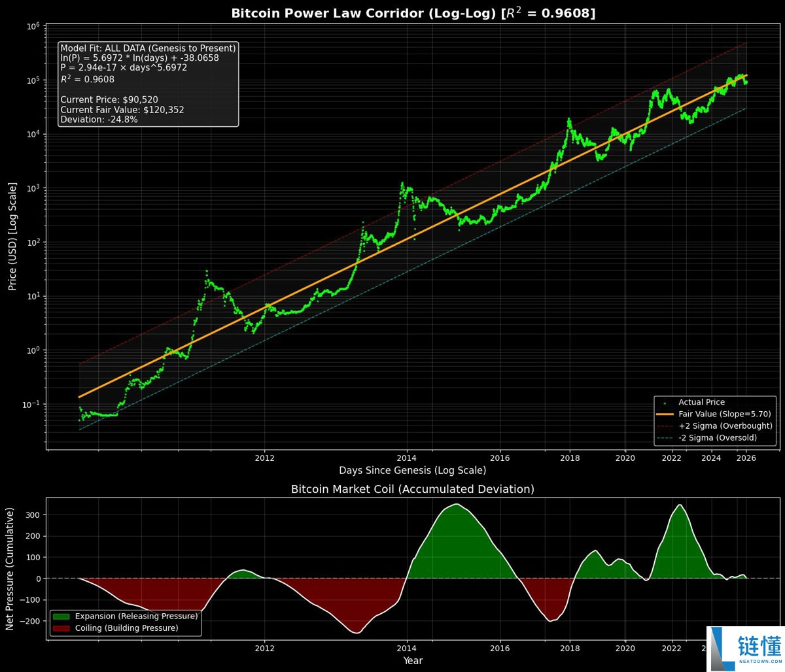Image resolution: width=785 pixels, height=672 pixels.
Task: Click the 'Price (USD) [Log Scale]' axis label
Action: (12, 237)
